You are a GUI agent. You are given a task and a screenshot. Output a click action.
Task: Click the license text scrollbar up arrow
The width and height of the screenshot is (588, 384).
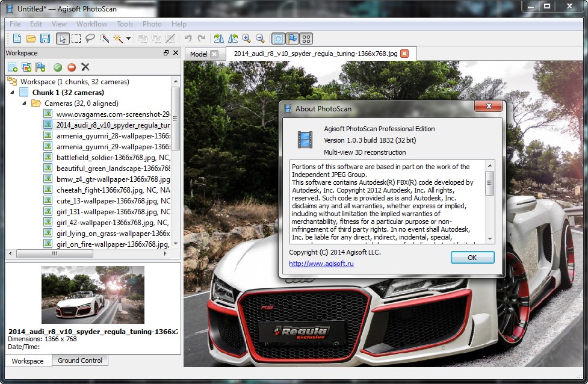[x=490, y=166]
